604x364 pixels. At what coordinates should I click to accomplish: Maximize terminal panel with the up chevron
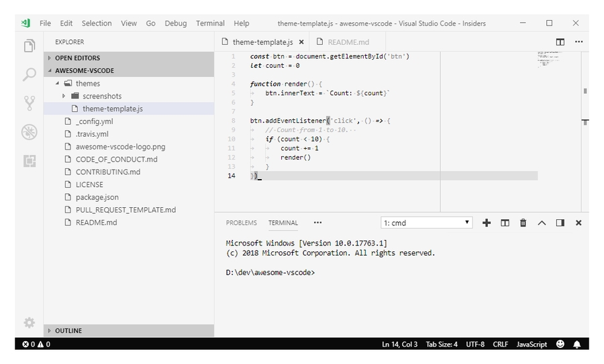(x=542, y=223)
